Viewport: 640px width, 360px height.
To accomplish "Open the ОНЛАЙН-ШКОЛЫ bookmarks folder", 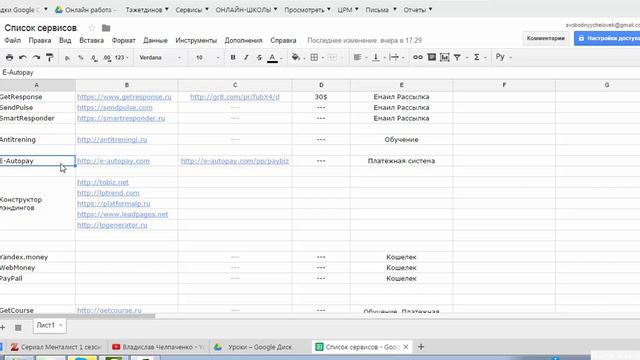I will (x=246, y=9).
